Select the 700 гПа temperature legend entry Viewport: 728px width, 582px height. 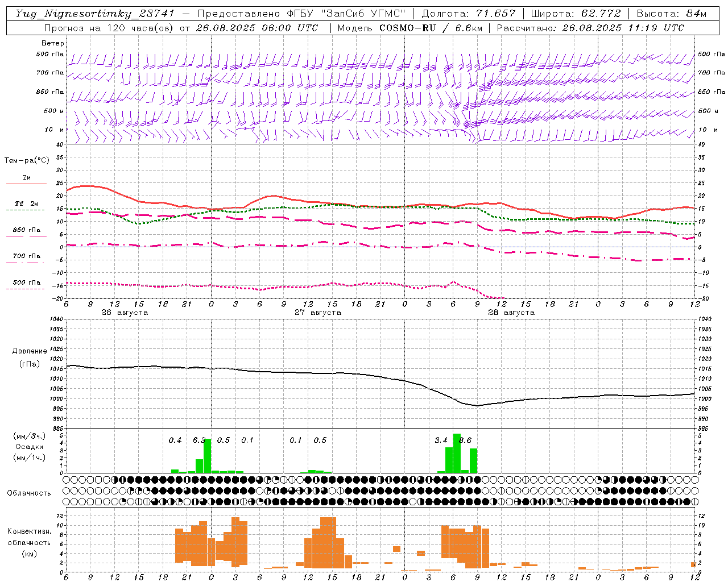pyautogui.click(x=27, y=256)
